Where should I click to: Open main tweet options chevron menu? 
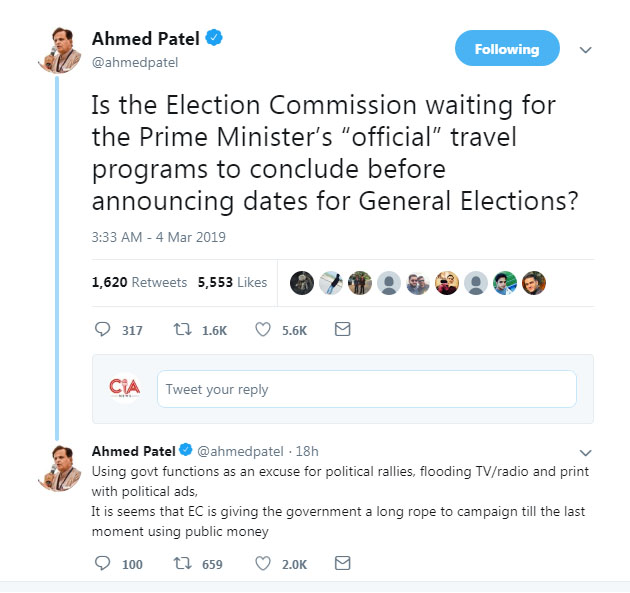[x=586, y=50]
